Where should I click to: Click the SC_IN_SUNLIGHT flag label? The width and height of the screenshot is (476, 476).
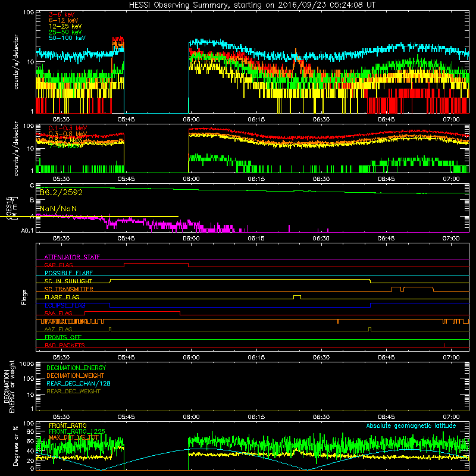coord(68,281)
